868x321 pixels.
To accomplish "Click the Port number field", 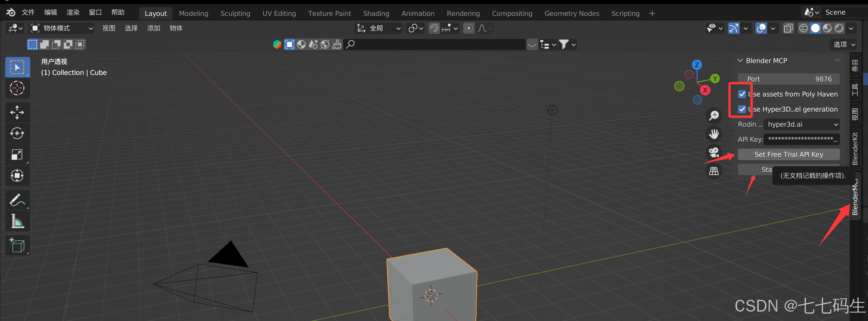I will click(x=788, y=79).
